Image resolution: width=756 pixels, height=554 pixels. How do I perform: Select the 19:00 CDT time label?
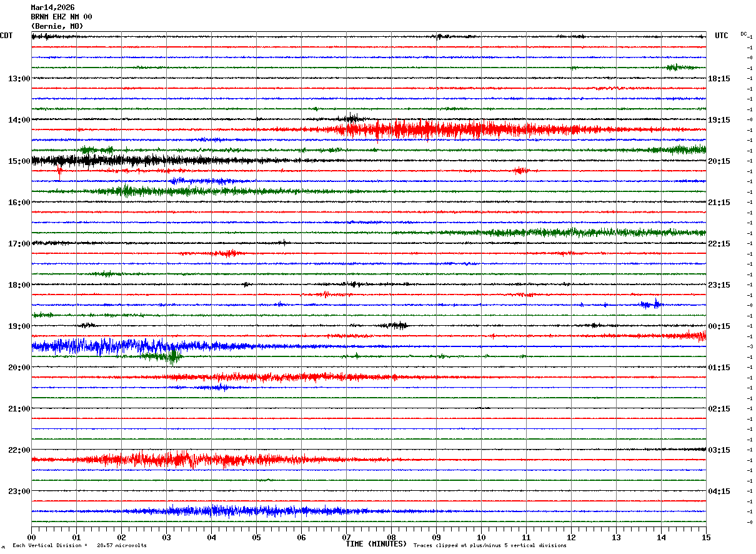pyautogui.click(x=19, y=326)
